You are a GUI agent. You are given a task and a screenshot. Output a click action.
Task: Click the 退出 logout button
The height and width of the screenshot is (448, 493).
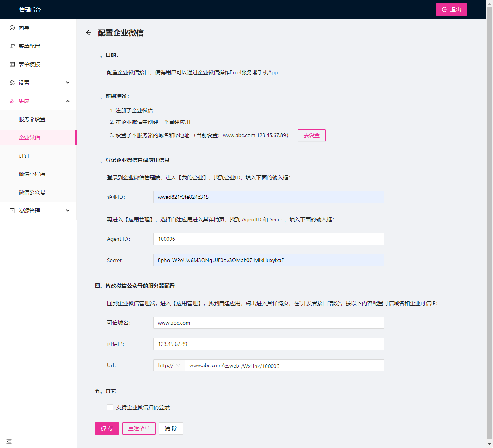click(x=451, y=10)
